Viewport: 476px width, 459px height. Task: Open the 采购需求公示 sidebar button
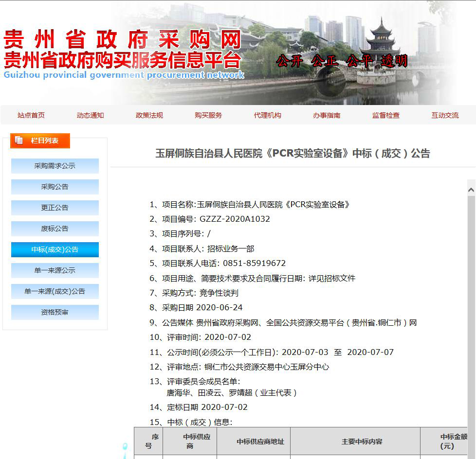55,166
